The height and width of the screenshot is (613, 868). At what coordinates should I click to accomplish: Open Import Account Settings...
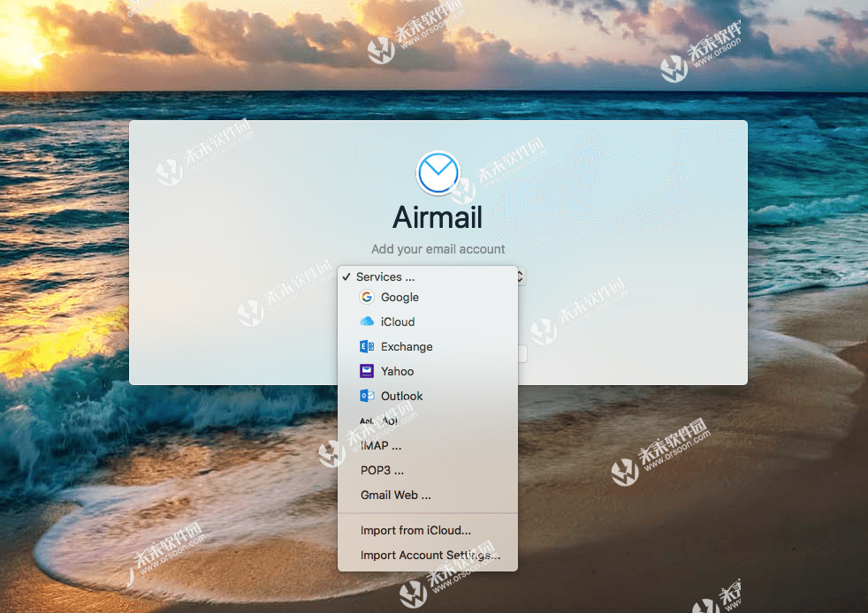coord(427,555)
